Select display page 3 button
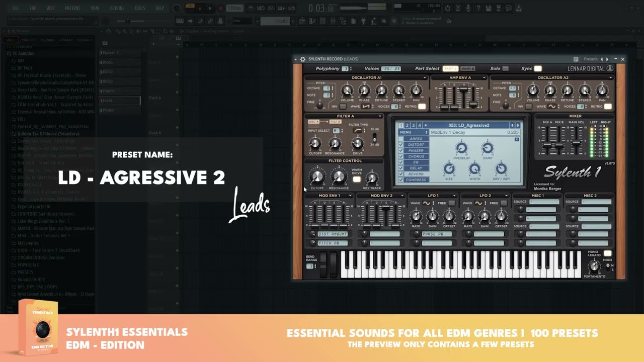Viewport: 644px width, 362px height. pyautogui.click(x=414, y=125)
